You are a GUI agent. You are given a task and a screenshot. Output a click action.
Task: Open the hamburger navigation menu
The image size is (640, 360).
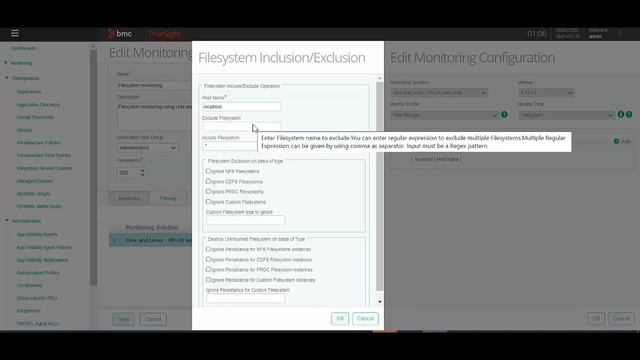pyautogui.click(x=15, y=33)
